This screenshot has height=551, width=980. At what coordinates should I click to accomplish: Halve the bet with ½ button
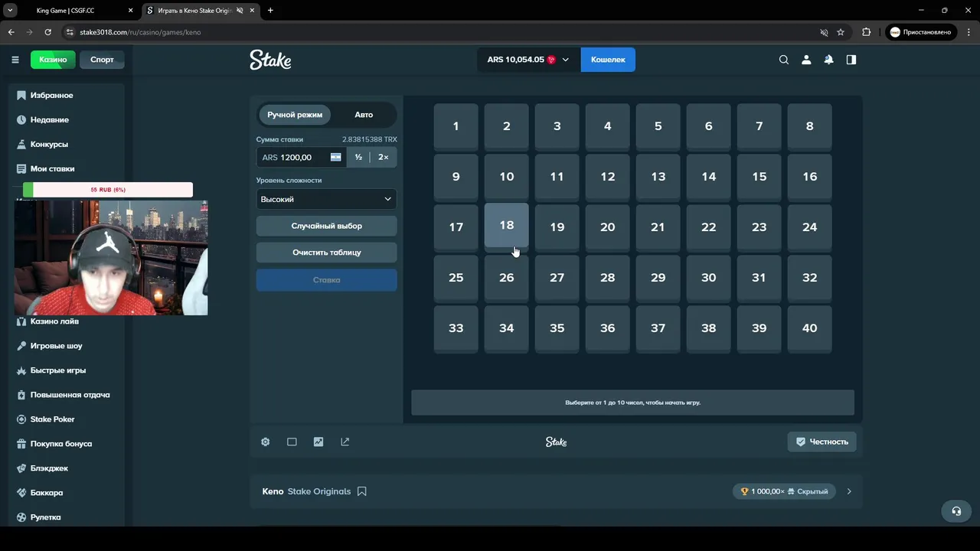(x=358, y=157)
